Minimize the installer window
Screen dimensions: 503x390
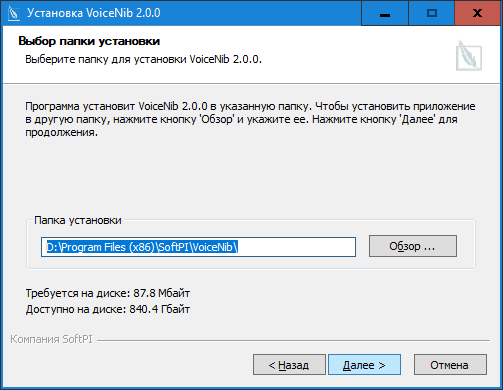click(385, 13)
